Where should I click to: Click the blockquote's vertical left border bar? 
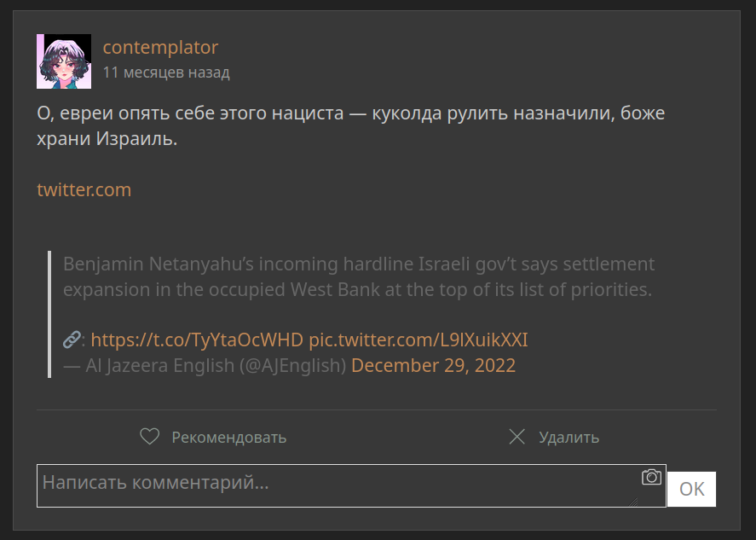coord(49,314)
